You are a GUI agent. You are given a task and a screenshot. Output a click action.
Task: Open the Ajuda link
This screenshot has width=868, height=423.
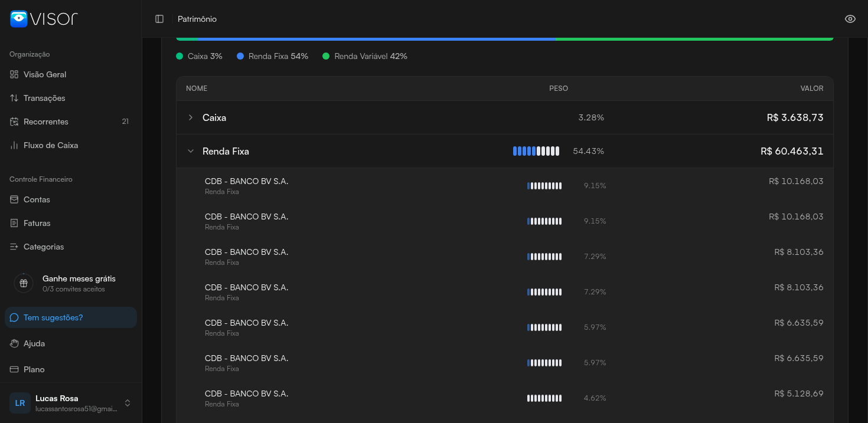click(x=34, y=343)
